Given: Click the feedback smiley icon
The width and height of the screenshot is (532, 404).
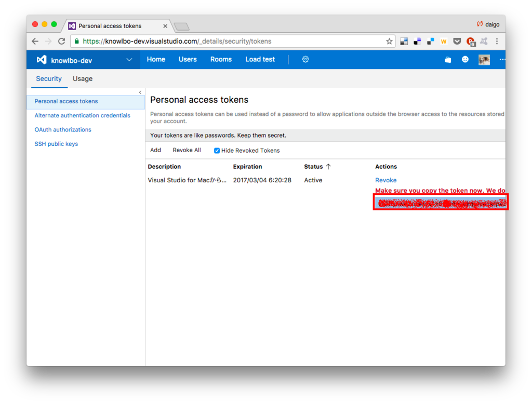Looking at the screenshot, I should coord(465,59).
